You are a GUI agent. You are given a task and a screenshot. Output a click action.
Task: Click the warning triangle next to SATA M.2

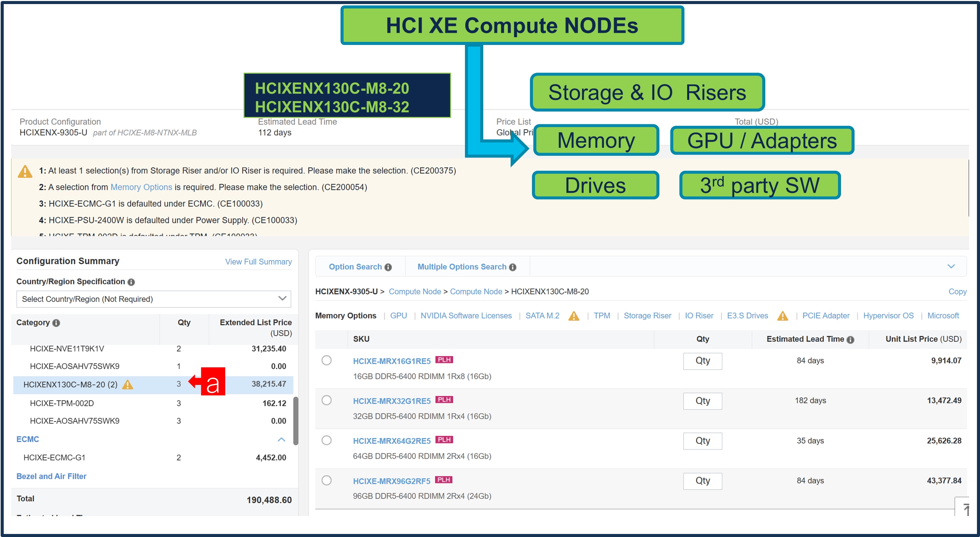click(574, 316)
